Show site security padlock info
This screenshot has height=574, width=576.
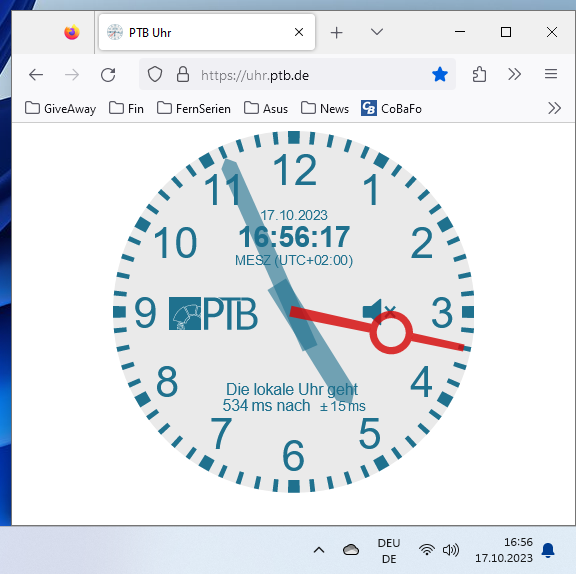183,75
